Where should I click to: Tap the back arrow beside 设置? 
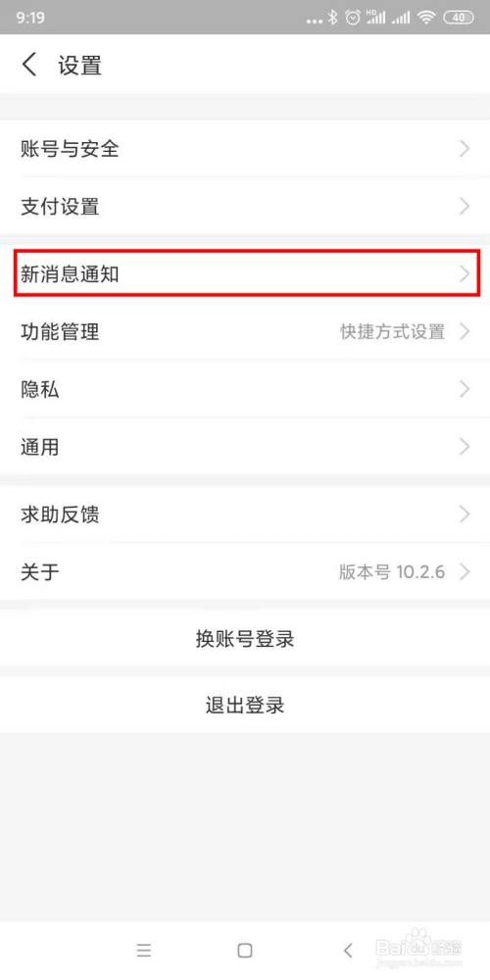[29, 65]
